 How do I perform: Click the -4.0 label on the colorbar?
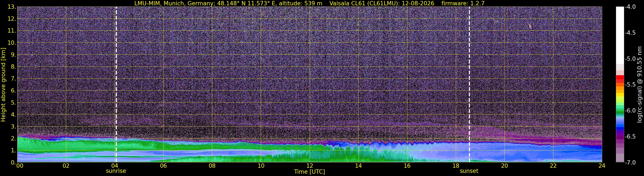pos(630,7)
